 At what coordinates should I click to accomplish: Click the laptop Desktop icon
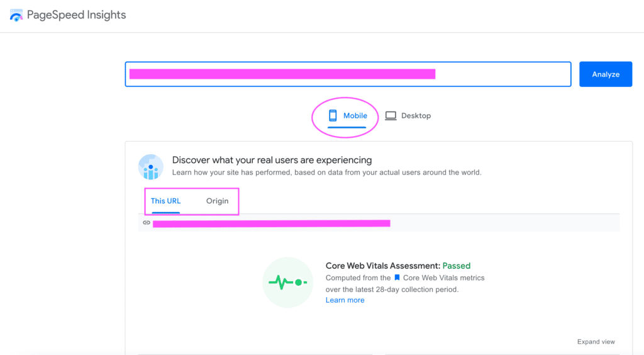[x=391, y=116]
